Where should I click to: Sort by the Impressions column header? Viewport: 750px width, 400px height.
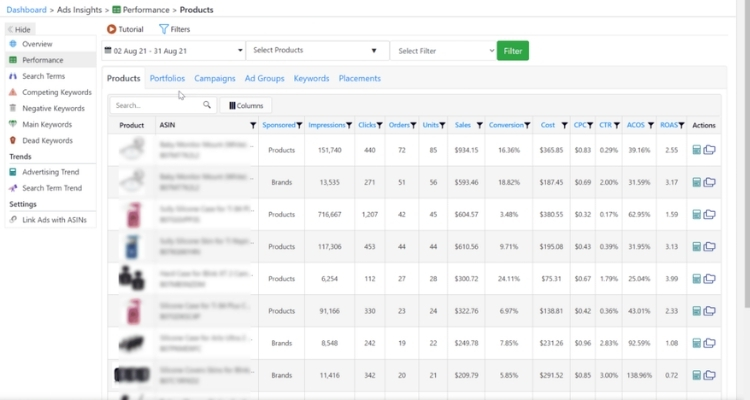coord(327,125)
